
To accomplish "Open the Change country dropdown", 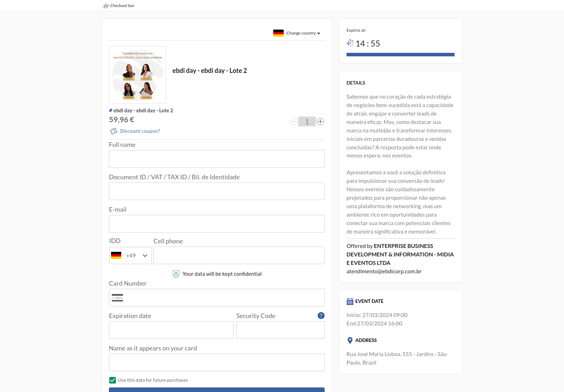I will click(303, 33).
